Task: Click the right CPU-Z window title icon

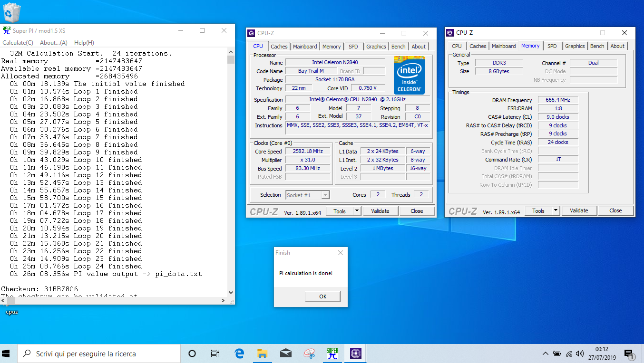Action: click(450, 33)
